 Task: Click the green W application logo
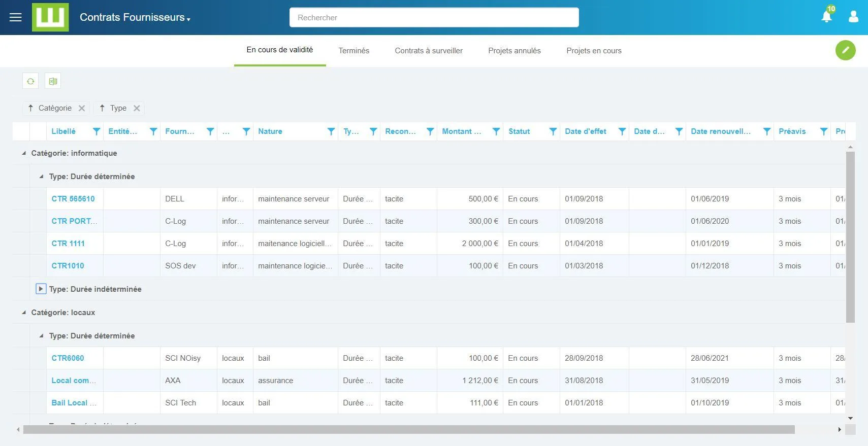click(x=50, y=17)
